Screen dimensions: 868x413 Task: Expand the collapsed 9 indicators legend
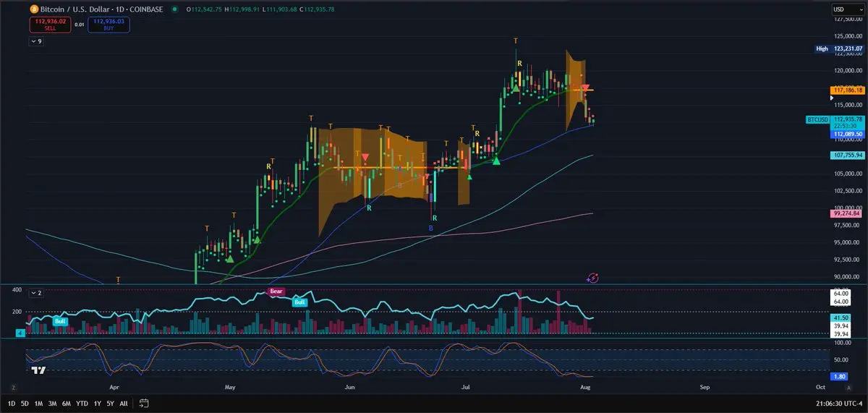point(36,42)
